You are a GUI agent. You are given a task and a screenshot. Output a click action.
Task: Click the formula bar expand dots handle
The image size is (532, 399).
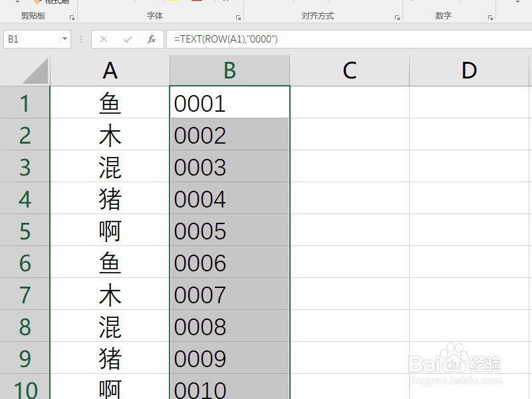pyautogui.click(x=80, y=39)
